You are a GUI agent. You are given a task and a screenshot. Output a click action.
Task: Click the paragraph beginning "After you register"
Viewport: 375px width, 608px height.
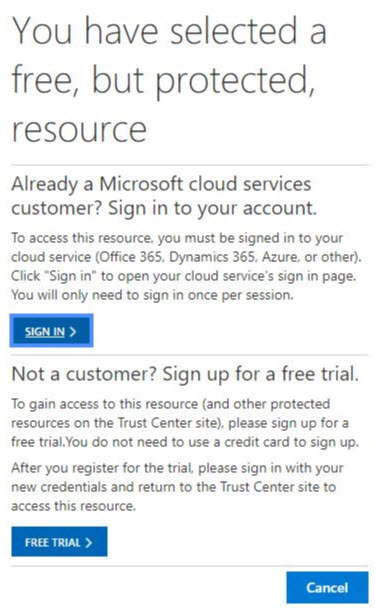click(x=177, y=487)
